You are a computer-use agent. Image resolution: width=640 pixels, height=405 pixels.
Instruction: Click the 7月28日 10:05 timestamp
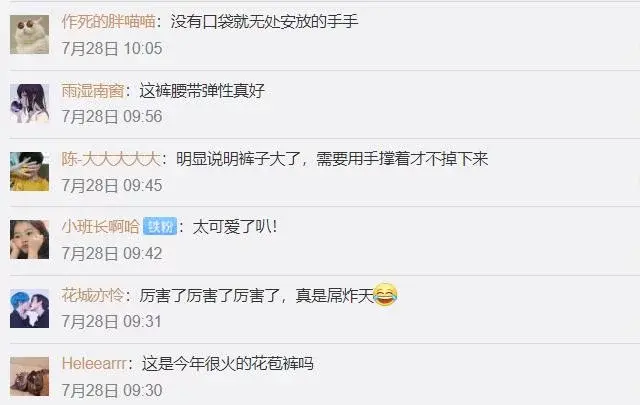click(112, 48)
